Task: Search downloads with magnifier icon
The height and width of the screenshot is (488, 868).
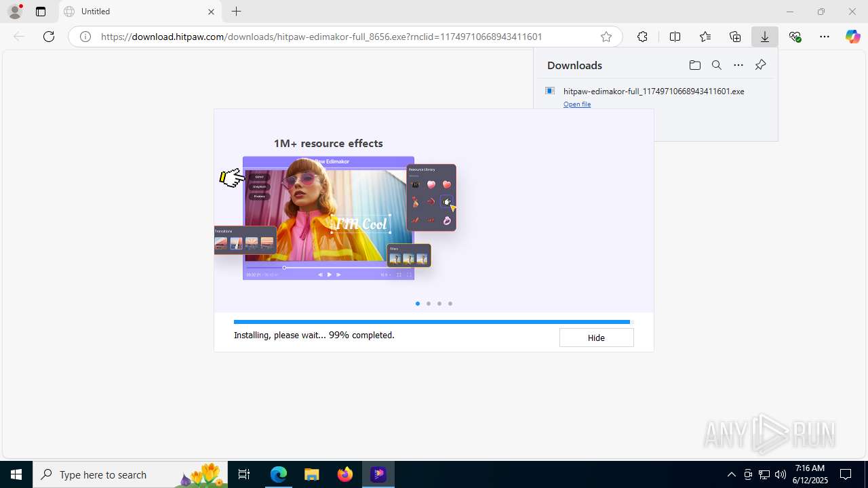Action: (x=716, y=65)
